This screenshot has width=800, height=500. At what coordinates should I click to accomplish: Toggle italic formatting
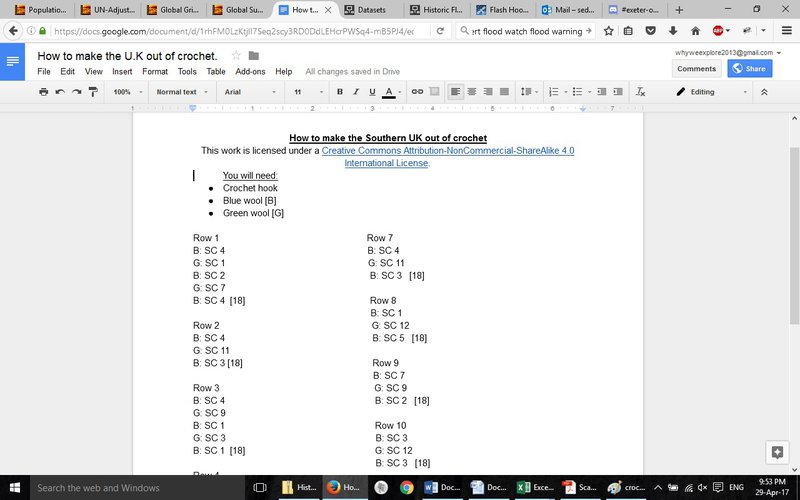(356, 92)
